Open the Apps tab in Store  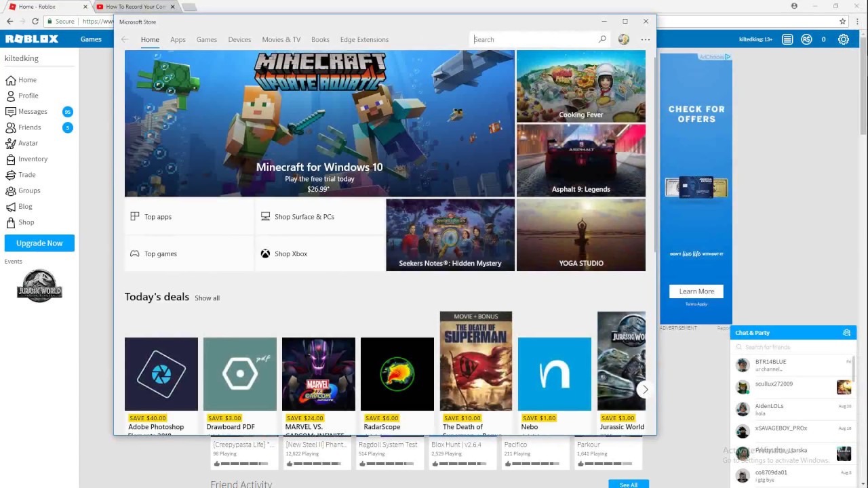point(178,39)
